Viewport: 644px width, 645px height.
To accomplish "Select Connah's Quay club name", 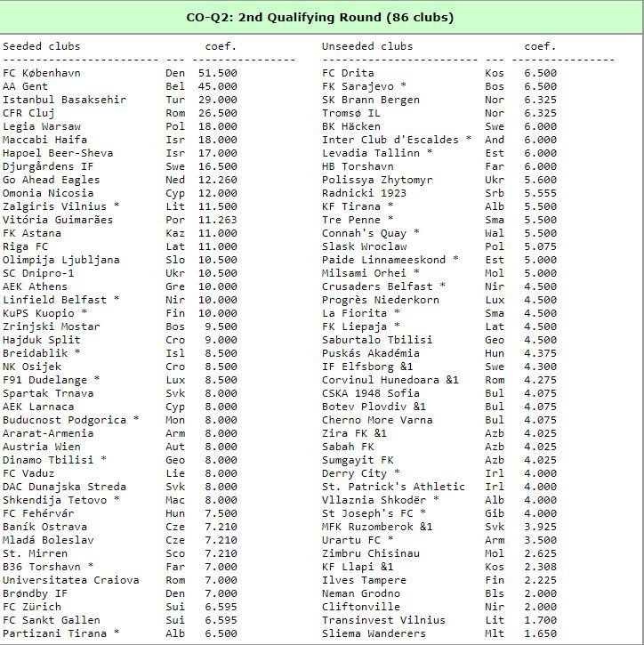I will [x=364, y=233].
